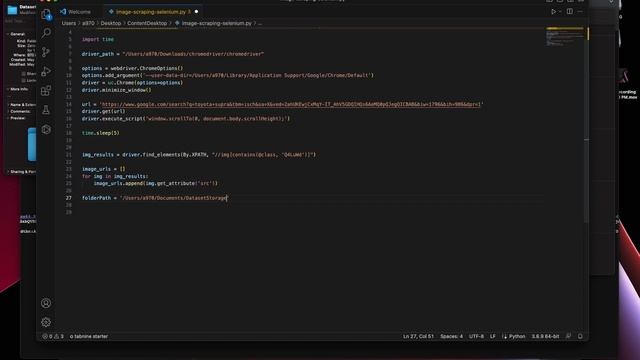This screenshot has height=360, width=640.
Task: Open errors and warnings in status bar
Action: point(53,336)
